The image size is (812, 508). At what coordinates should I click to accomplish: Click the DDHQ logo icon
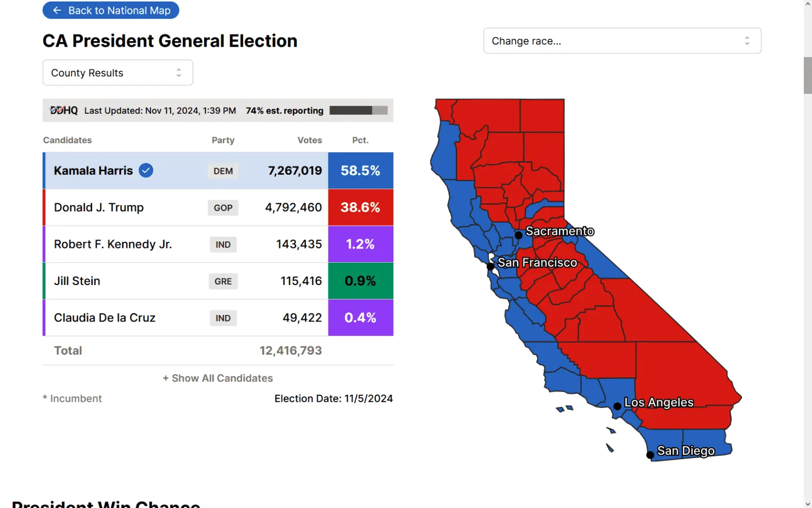64,110
